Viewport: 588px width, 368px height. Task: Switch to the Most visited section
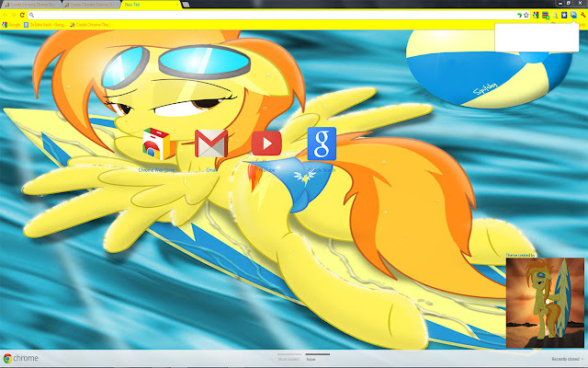(288, 359)
